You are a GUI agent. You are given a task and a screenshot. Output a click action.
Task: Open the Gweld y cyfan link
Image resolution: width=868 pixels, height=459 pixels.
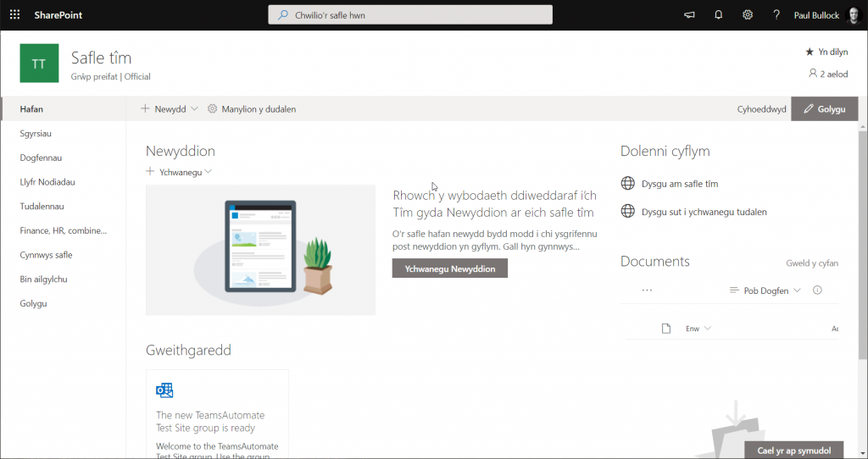tap(812, 263)
